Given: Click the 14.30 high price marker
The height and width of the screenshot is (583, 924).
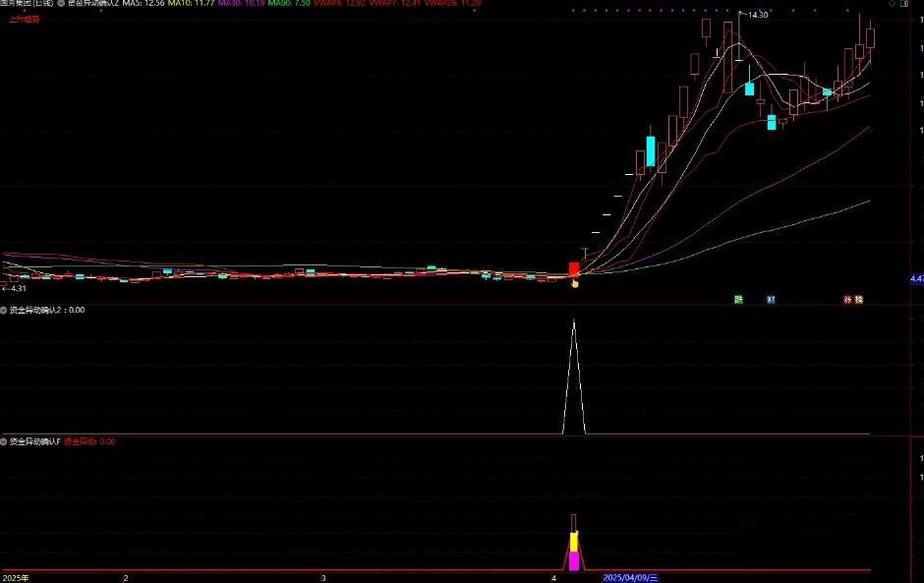Looking at the screenshot, I should click(757, 16).
